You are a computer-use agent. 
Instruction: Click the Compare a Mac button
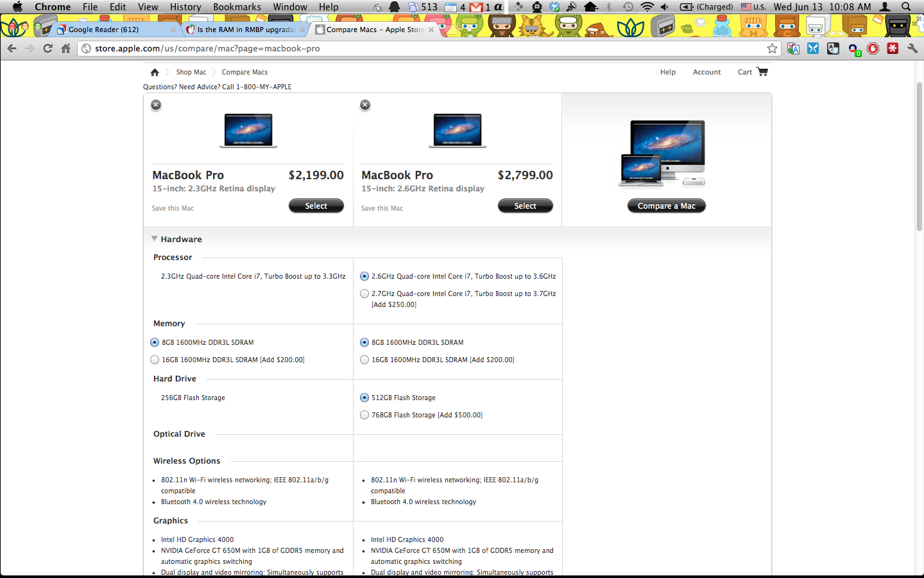coord(666,206)
